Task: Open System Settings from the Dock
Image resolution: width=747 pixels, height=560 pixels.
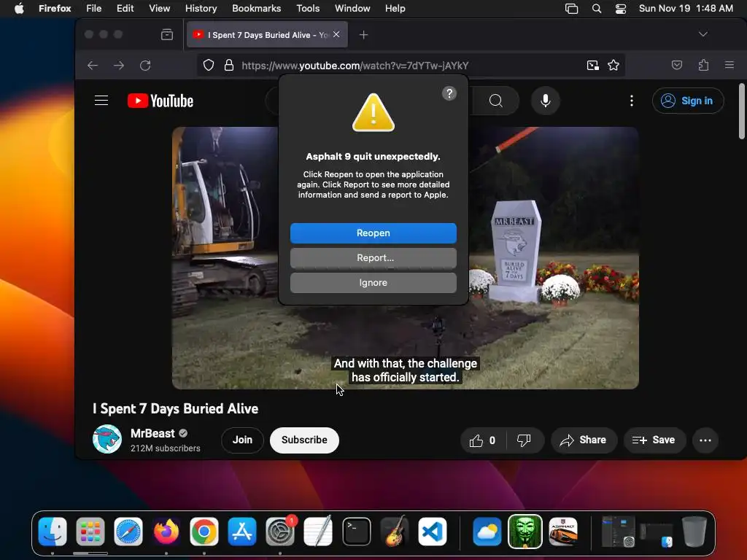Action: click(x=280, y=532)
